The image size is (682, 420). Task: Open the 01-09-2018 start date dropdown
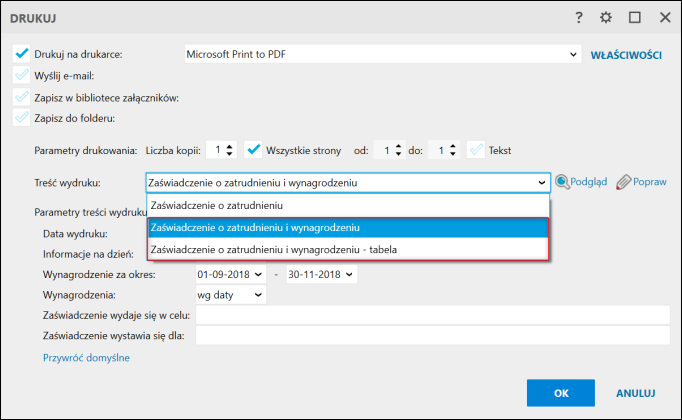pyautogui.click(x=258, y=274)
